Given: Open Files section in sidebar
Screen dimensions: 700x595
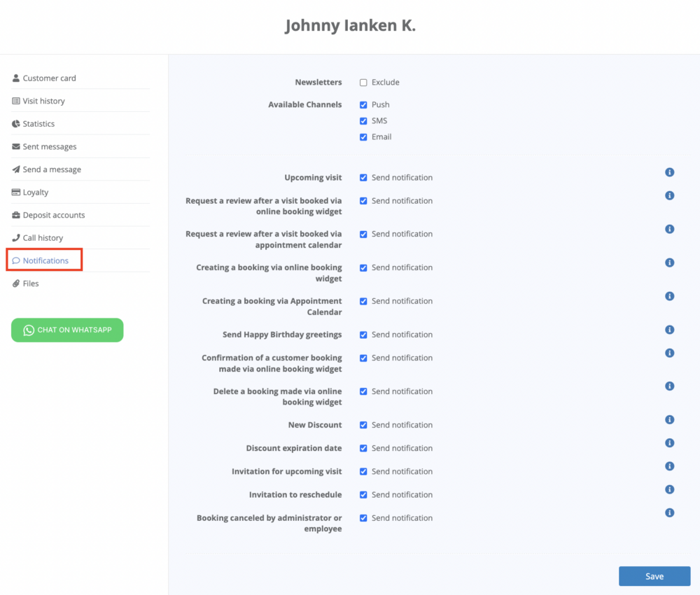Looking at the screenshot, I should coord(30,283).
